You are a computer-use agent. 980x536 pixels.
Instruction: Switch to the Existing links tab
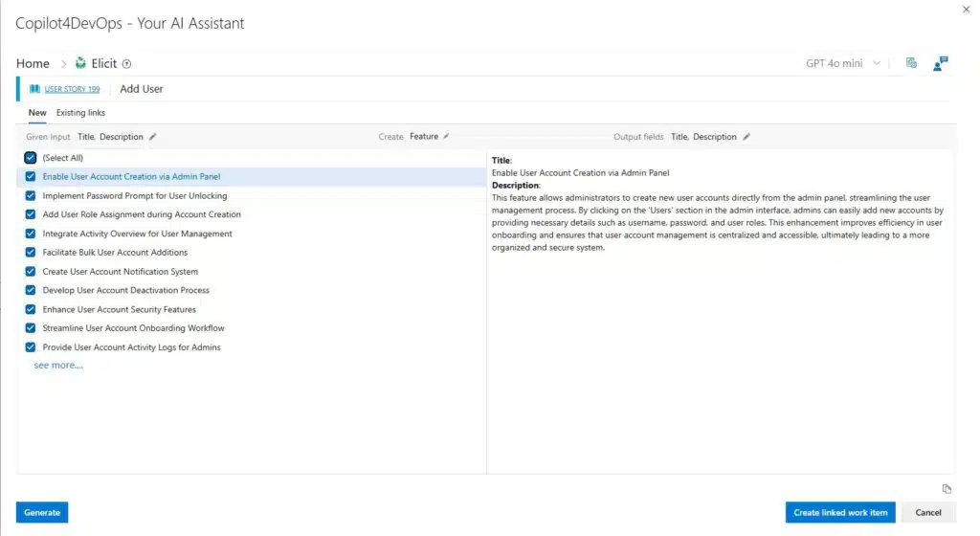80,112
